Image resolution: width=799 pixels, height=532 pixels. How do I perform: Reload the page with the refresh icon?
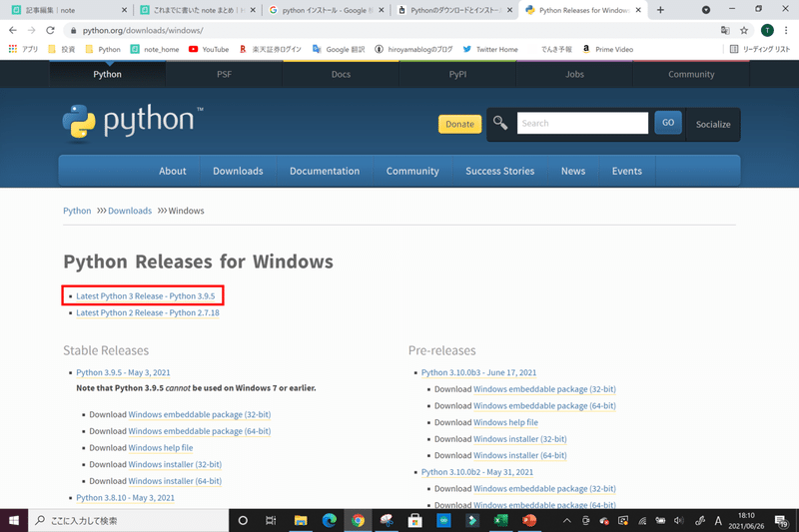(50, 31)
